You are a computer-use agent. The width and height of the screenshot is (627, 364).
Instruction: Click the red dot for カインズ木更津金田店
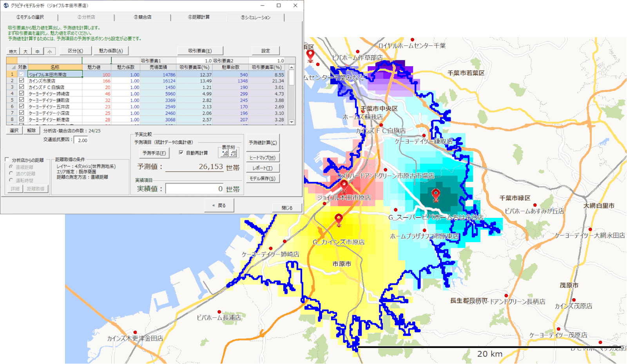(x=135, y=332)
